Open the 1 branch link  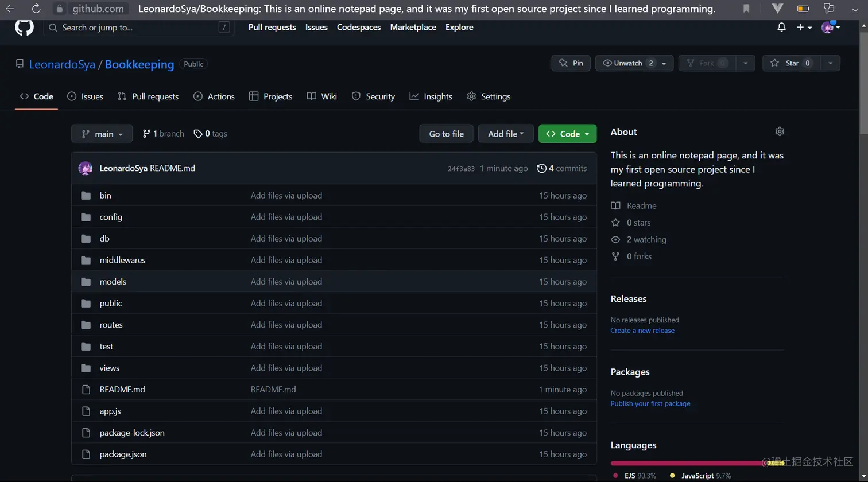point(163,134)
